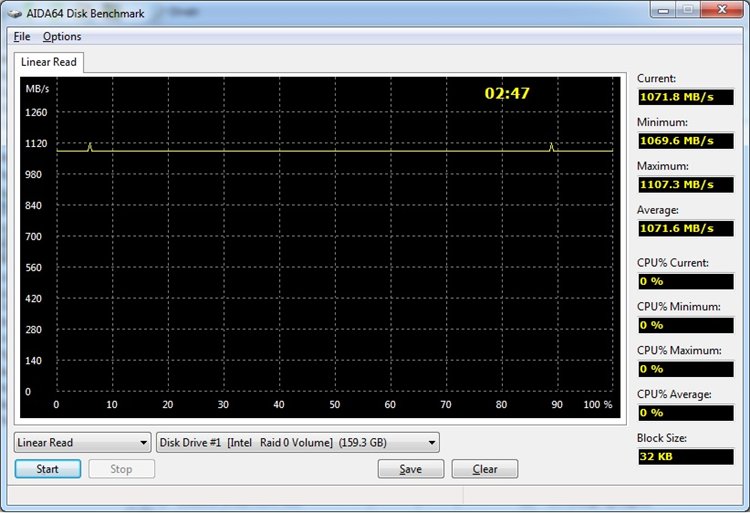
Task: Click the CPU% Current value field
Action: 685,282
